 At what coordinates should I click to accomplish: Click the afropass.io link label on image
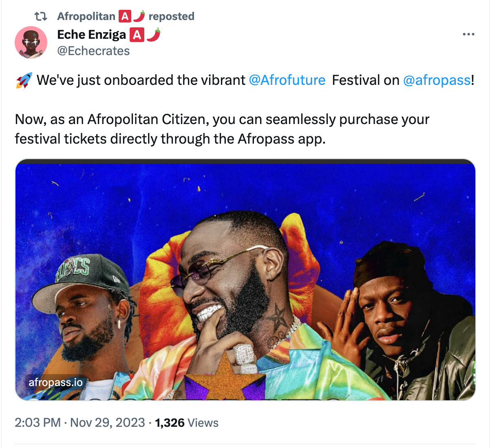55,382
